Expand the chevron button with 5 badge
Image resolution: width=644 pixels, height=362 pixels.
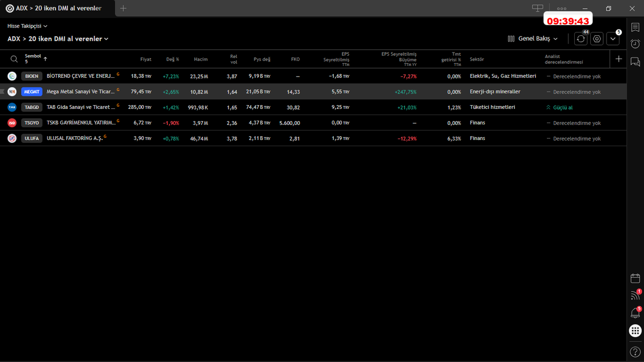(x=613, y=39)
